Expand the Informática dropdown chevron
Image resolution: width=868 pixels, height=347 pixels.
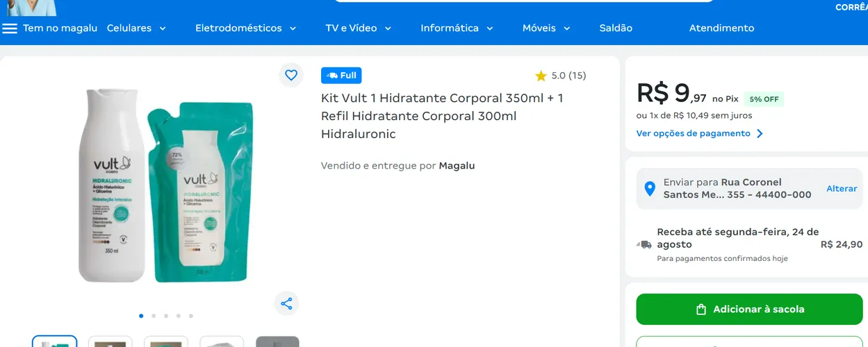(x=489, y=28)
